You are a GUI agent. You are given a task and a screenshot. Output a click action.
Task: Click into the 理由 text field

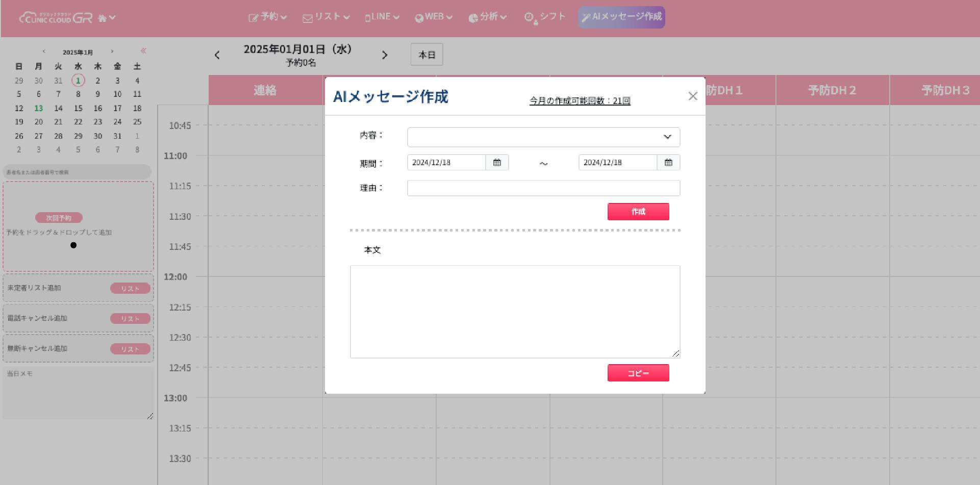coord(543,188)
